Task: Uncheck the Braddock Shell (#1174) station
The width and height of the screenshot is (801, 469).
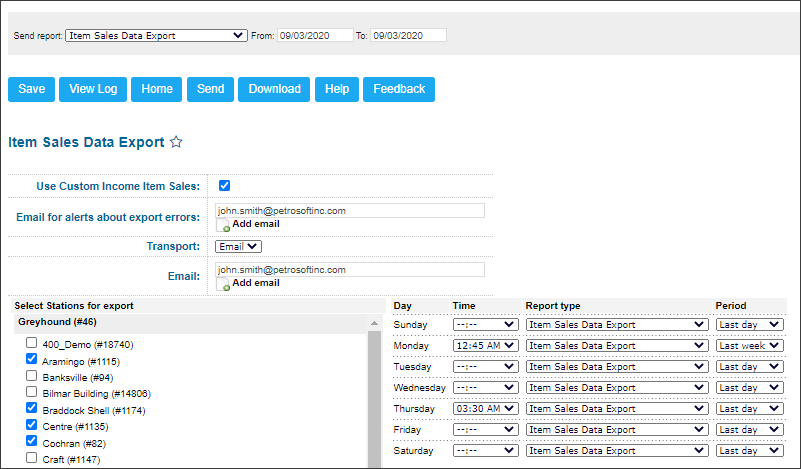Action: pos(32,408)
